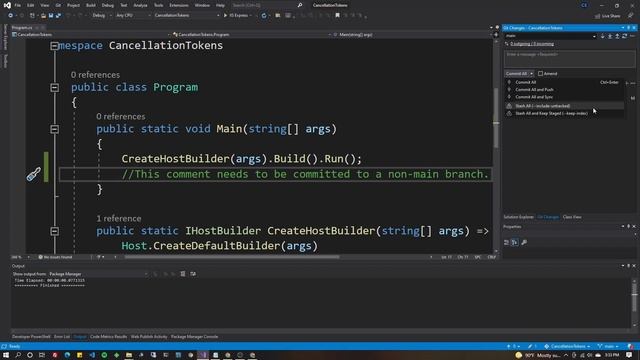Start debugging with IIS Express play button
Image resolution: width=640 pixels, height=360 pixels.
[225, 16]
